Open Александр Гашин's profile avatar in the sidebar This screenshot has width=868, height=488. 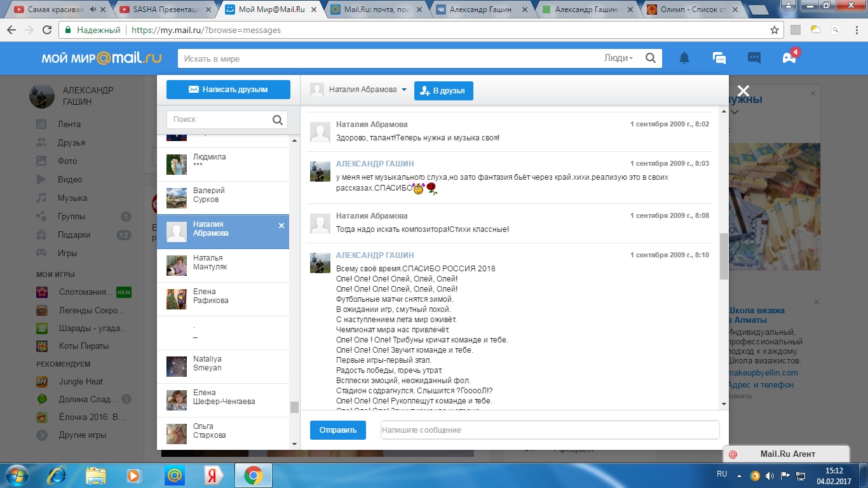pos(42,96)
